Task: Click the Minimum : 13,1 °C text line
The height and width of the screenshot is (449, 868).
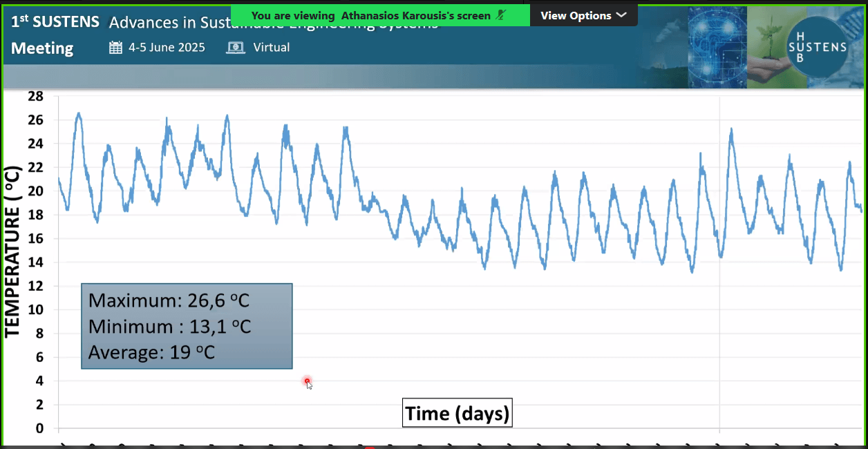Action: 169,327
